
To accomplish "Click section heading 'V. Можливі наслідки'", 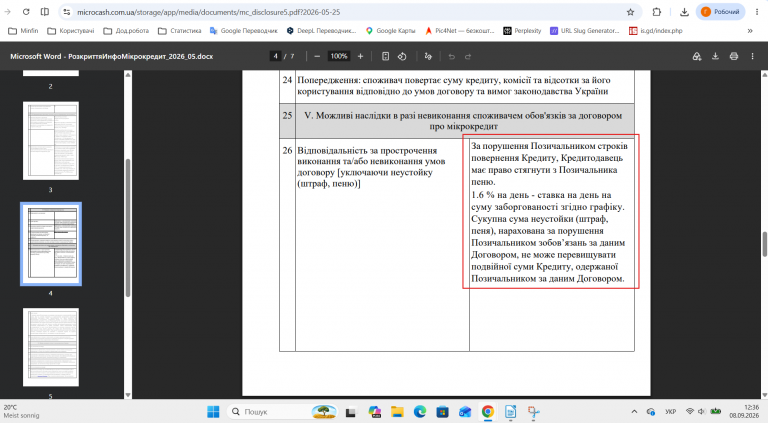I will 463,121.
